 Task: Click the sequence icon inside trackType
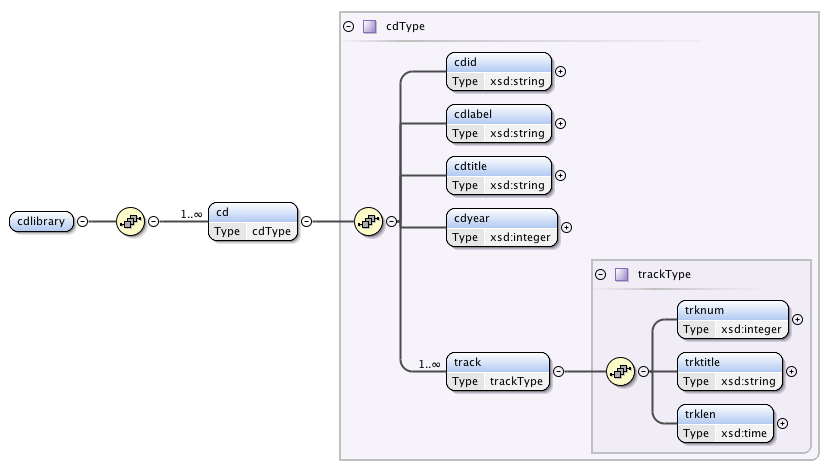pos(621,371)
